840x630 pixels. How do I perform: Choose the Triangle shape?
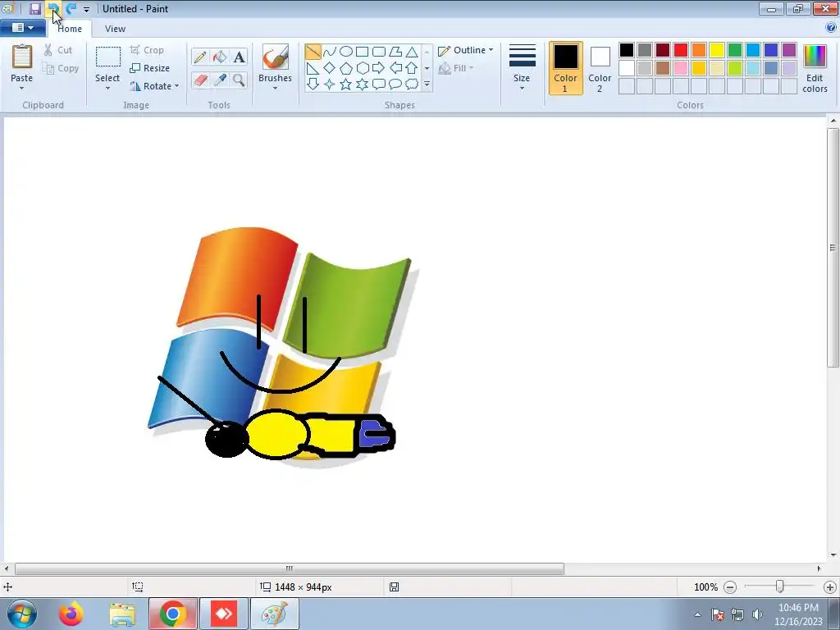412,52
